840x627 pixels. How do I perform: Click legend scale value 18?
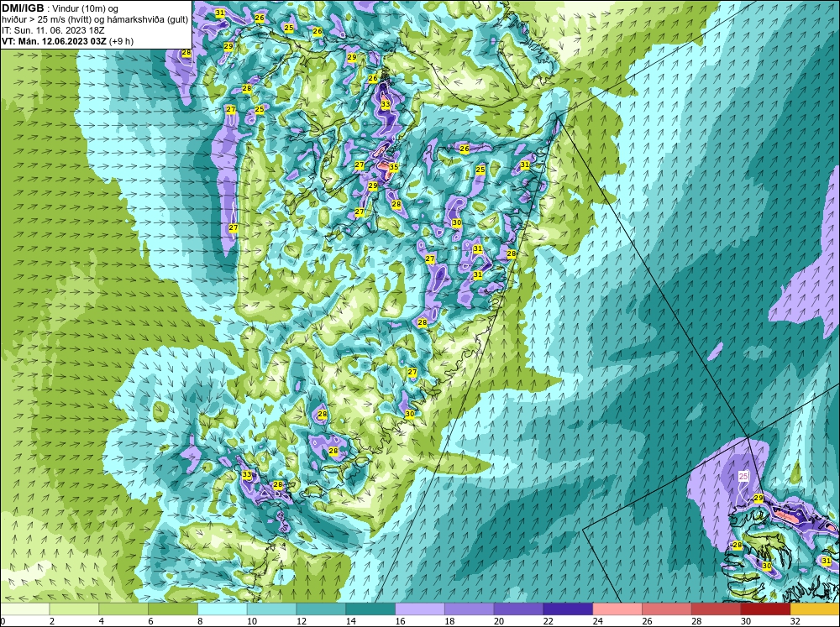pyautogui.click(x=449, y=621)
